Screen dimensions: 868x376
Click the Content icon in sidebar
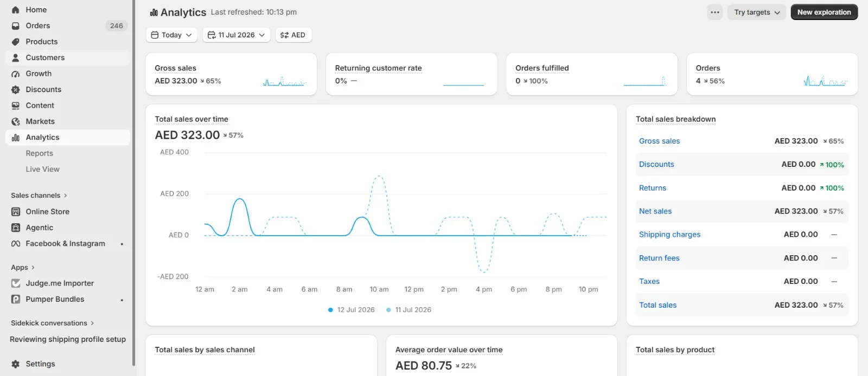coord(16,106)
